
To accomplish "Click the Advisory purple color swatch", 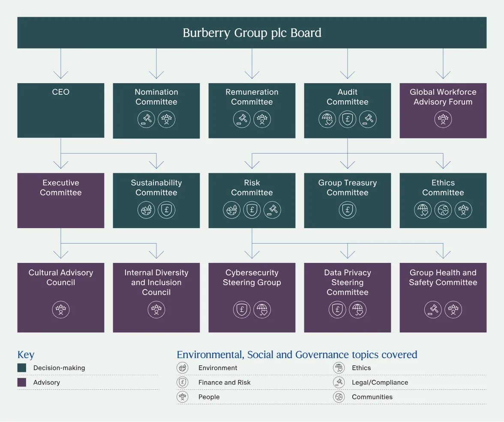I will tap(21, 382).
